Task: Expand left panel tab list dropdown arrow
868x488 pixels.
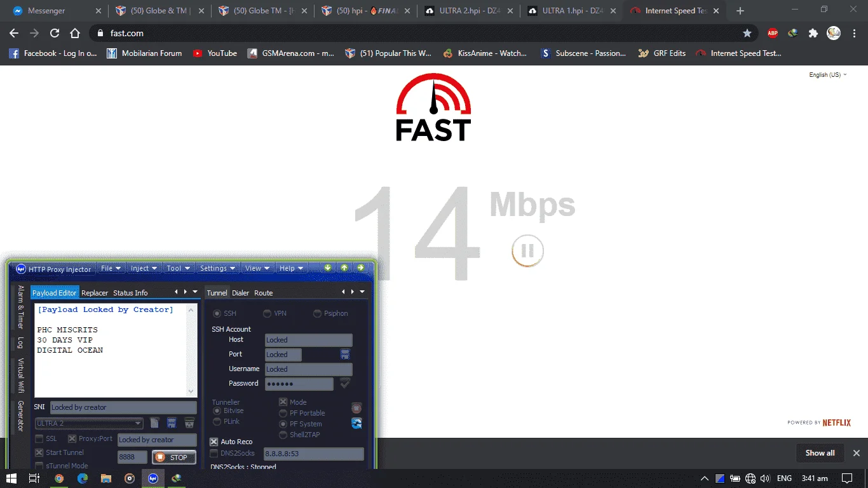Action: tap(194, 292)
